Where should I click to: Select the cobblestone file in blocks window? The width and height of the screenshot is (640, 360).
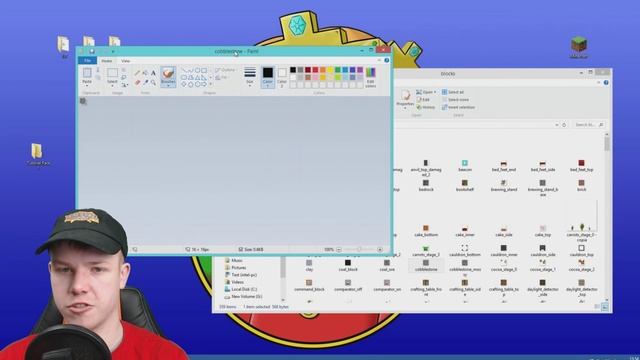426,266
